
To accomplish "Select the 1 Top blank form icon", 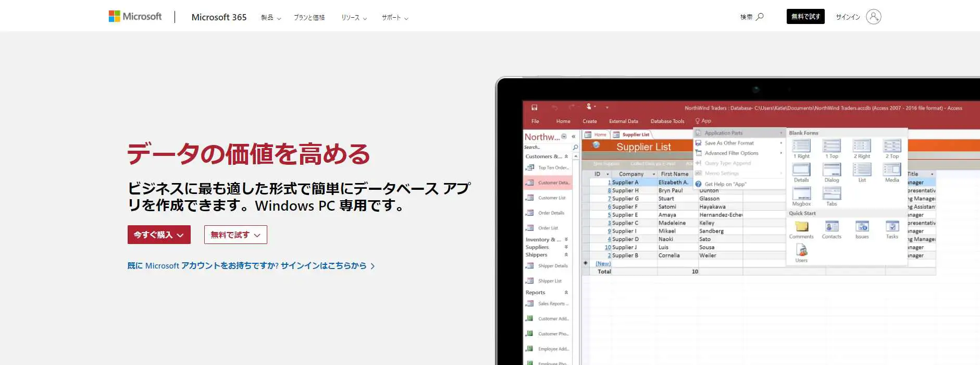I will [x=832, y=146].
